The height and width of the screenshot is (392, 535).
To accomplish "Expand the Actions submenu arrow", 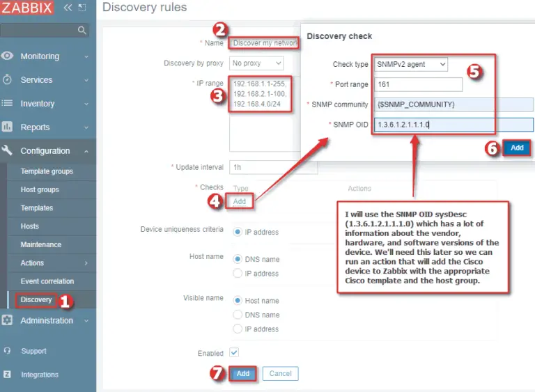I will pos(86,263).
